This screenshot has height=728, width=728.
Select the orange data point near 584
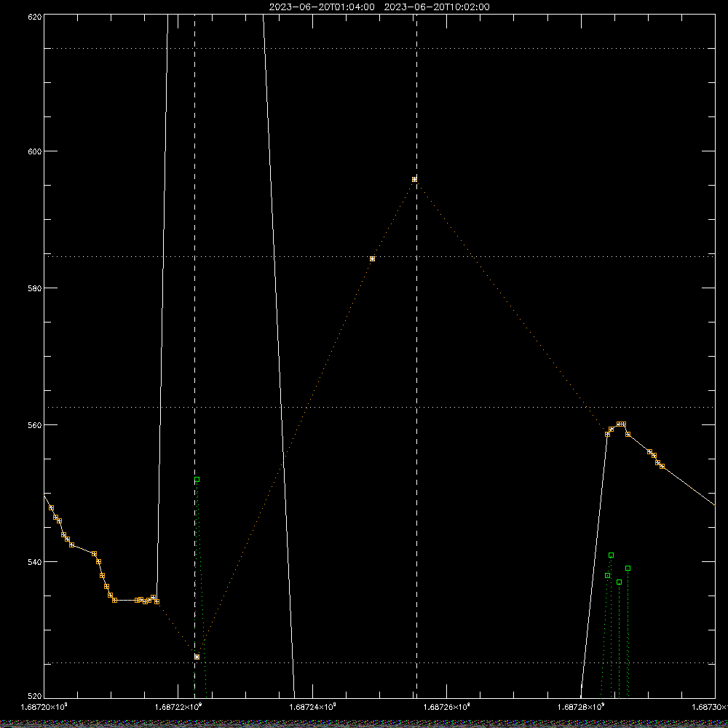(x=372, y=258)
